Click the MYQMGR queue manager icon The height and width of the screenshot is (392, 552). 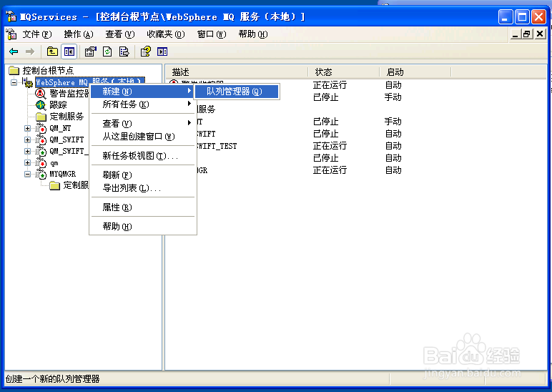point(41,174)
